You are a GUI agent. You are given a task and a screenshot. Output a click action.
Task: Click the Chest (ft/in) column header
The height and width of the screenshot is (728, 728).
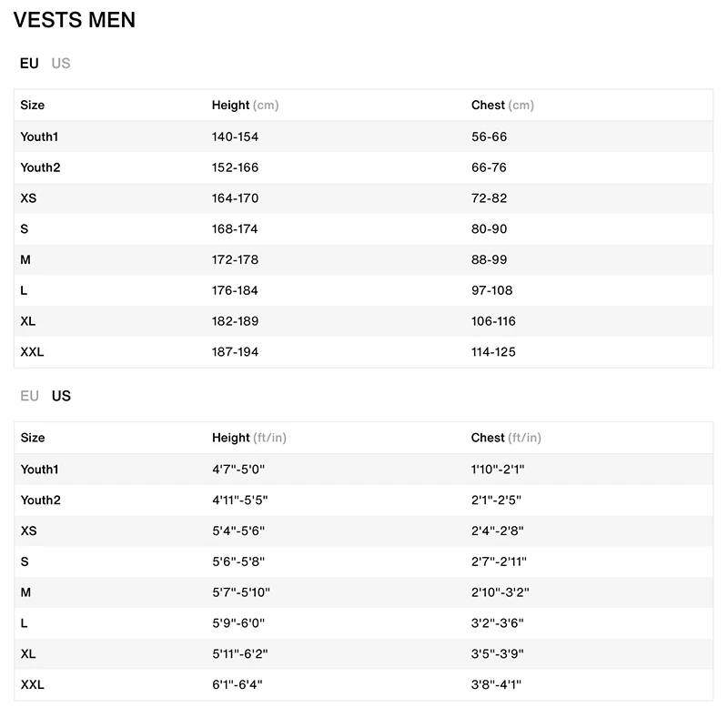pos(506,438)
